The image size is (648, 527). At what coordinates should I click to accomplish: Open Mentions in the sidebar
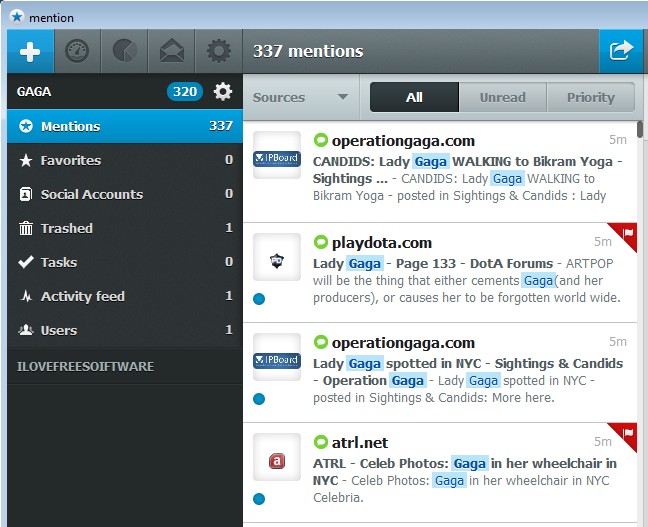(x=125, y=126)
